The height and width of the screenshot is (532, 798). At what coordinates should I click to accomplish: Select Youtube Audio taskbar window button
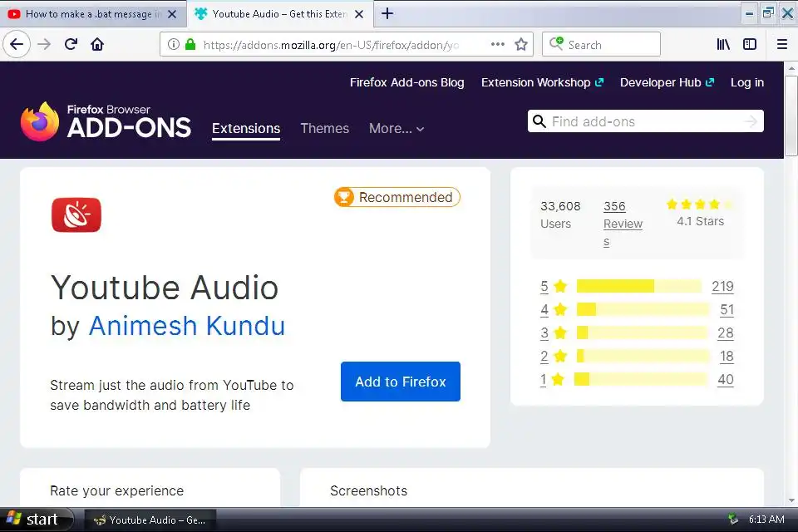150,520
